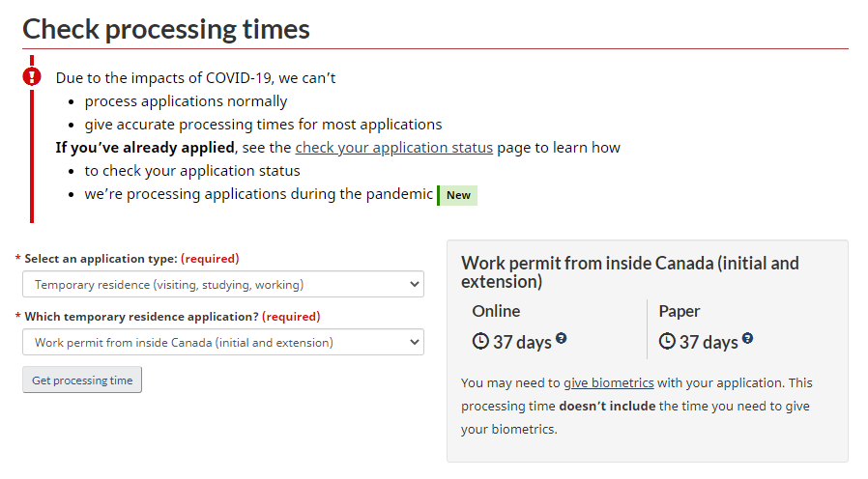Open help tooltip beside Paper 37 days
Viewport: 868px width, 479px height.
click(x=747, y=339)
